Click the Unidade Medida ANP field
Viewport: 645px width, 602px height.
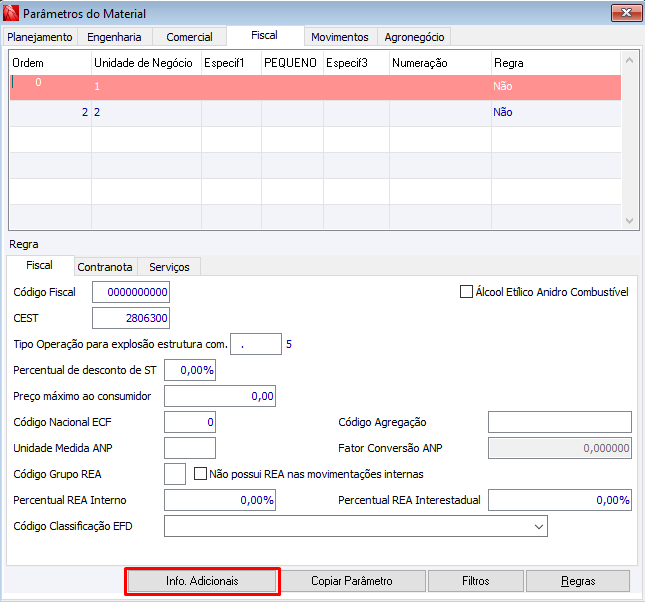pos(190,448)
